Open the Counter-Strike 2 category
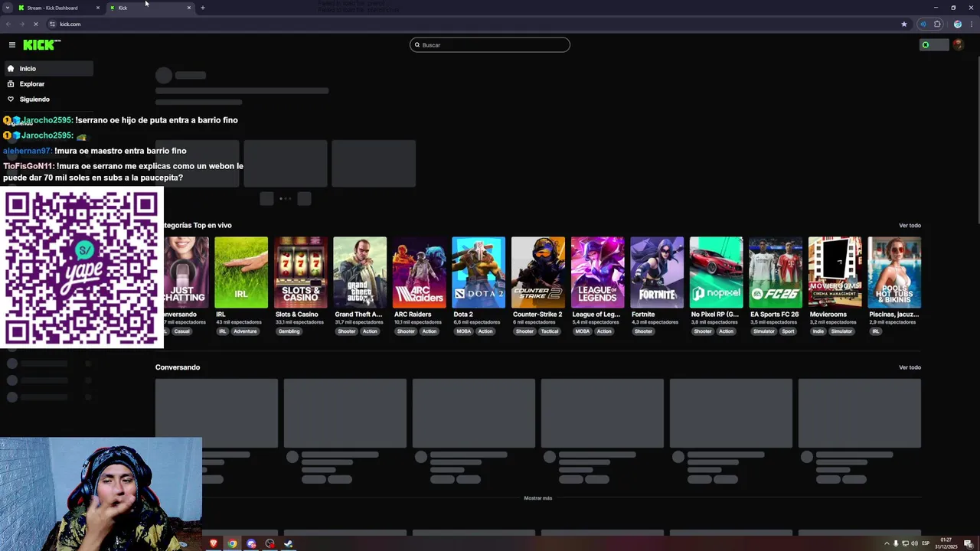This screenshot has width=980, height=551. (x=538, y=272)
